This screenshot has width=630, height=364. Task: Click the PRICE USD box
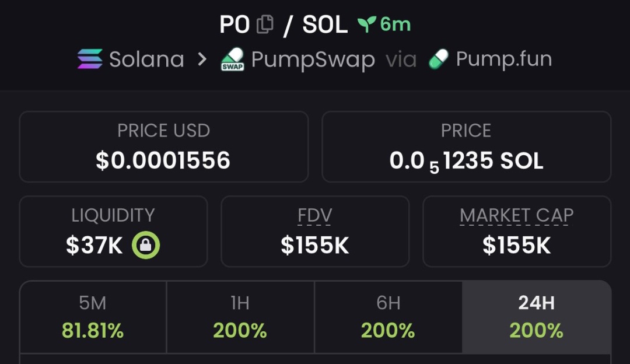click(163, 147)
